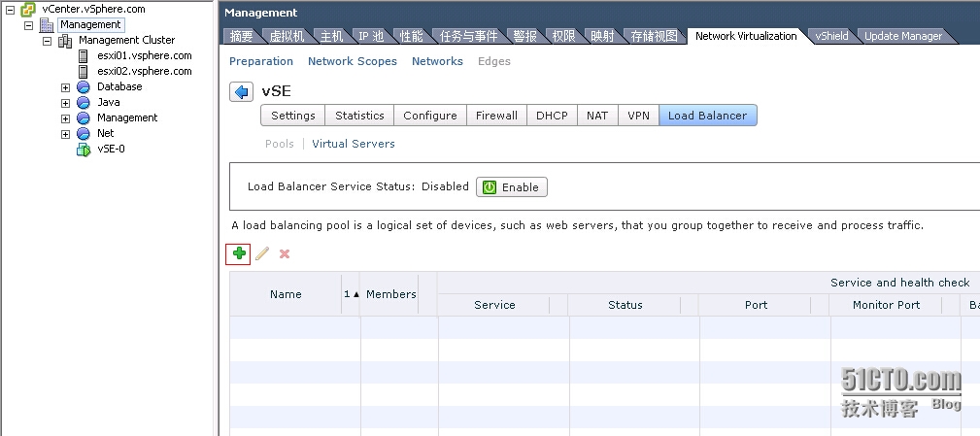Open the 任务与事件 tab
This screenshot has width=980, height=436.
[x=469, y=36]
